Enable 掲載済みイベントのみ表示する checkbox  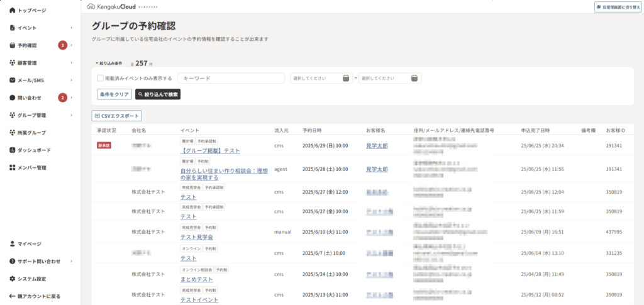click(100, 79)
